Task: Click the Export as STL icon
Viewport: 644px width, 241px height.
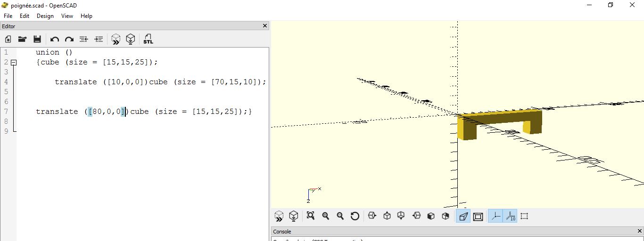Action: pos(148,39)
